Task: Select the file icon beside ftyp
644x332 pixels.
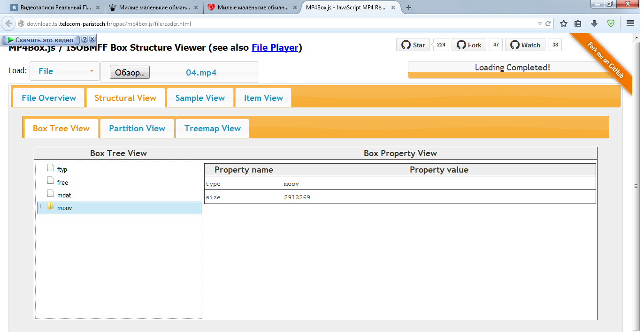Action: [x=50, y=168]
